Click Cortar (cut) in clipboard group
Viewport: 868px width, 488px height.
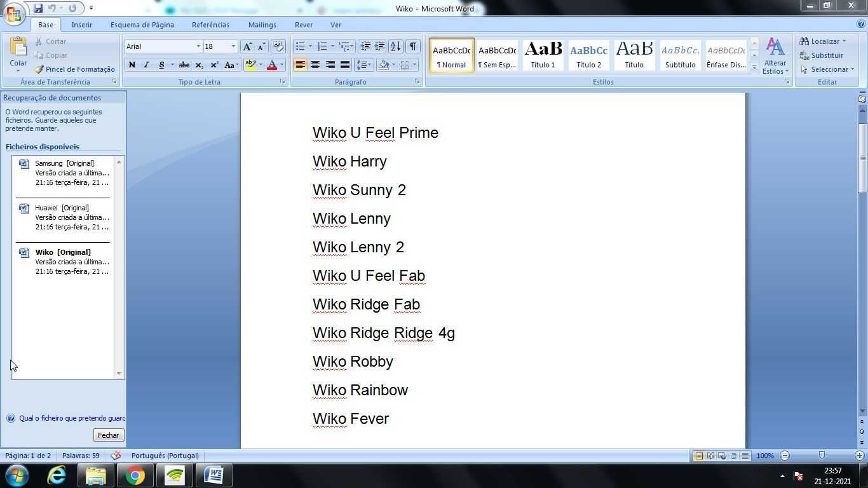click(50, 41)
